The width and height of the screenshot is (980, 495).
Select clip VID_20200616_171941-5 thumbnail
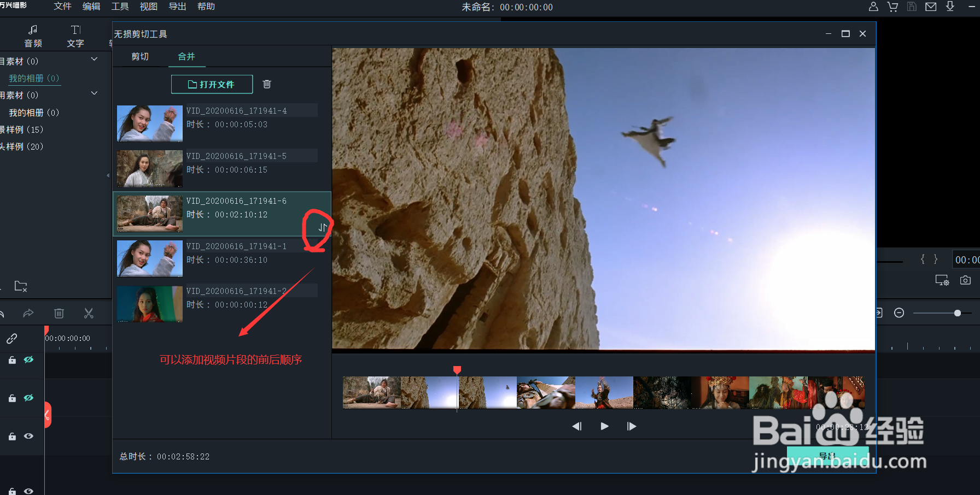[150, 169]
